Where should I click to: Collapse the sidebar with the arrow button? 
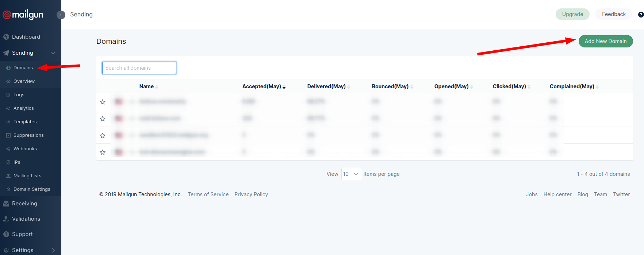click(61, 15)
